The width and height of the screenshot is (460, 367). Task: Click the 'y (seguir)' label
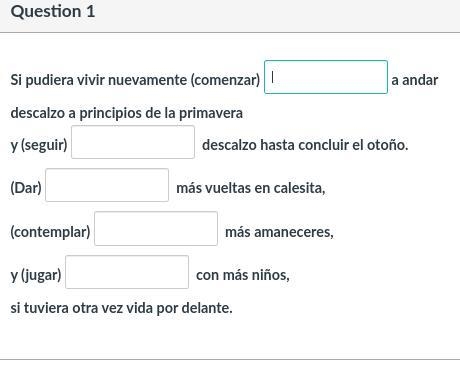point(39,145)
